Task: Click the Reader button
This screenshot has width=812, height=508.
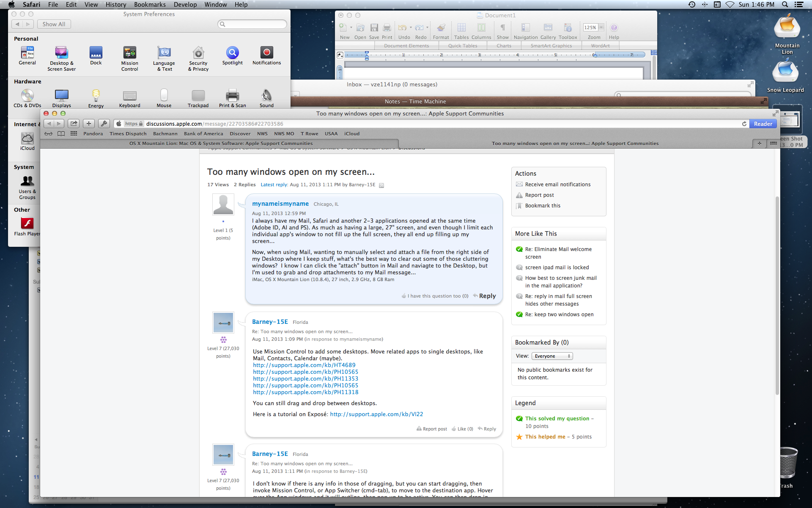Action: 763,124
